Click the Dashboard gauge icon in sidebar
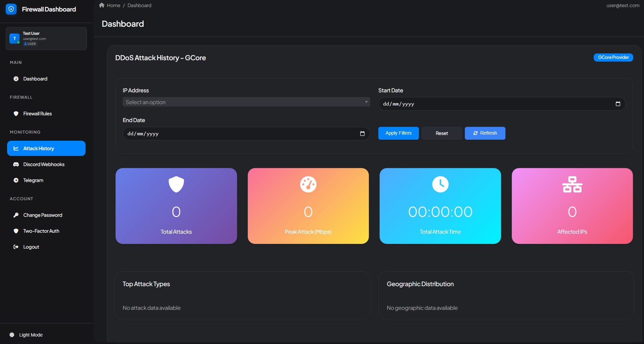 click(16, 79)
